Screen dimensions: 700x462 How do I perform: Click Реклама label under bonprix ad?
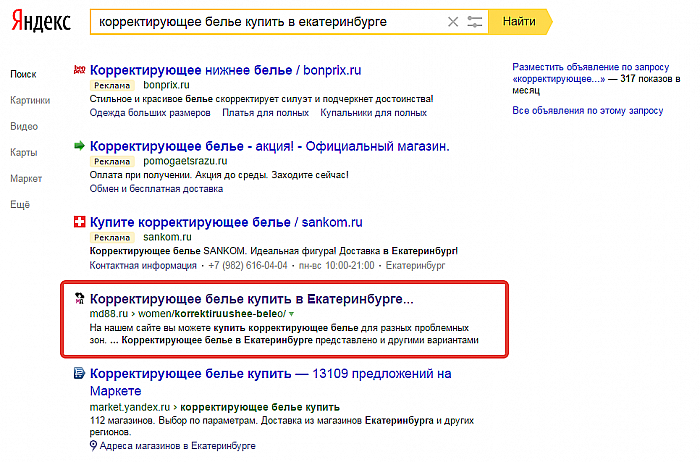[112, 85]
